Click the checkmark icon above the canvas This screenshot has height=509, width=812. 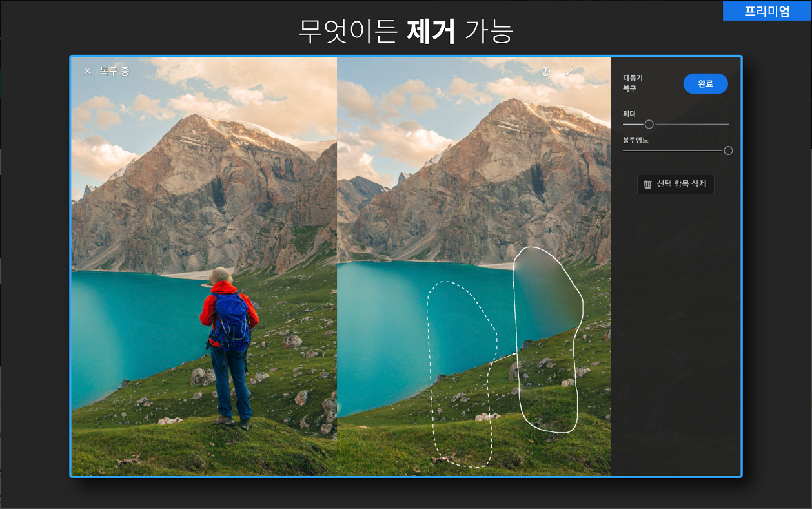[x=594, y=71]
